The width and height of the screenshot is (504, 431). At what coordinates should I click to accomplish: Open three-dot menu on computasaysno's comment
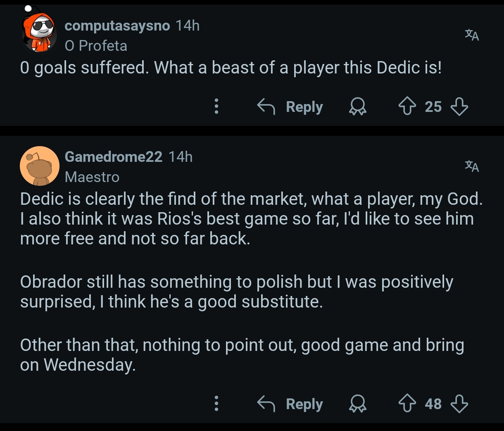pyautogui.click(x=216, y=107)
